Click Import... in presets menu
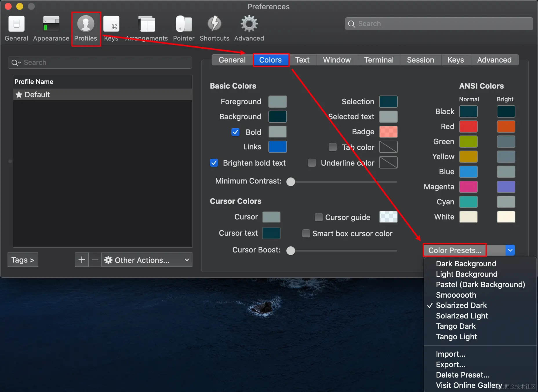This screenshot has height=392, width=538. coord(480,354)
